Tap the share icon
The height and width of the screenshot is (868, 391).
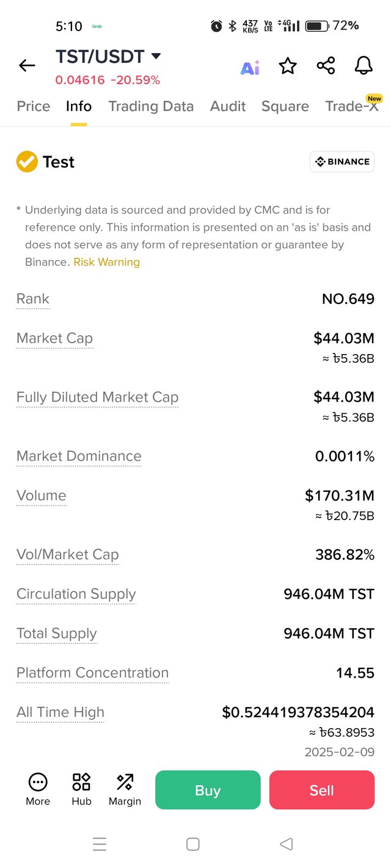coord(326,66)
